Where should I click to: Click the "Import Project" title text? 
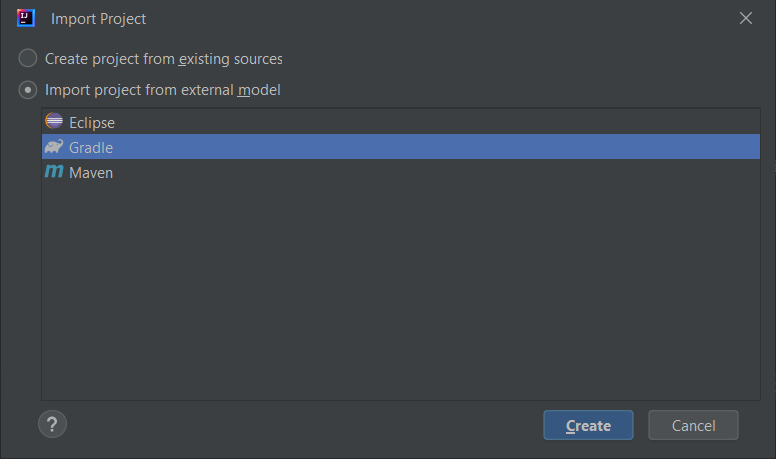pos(98,18)
